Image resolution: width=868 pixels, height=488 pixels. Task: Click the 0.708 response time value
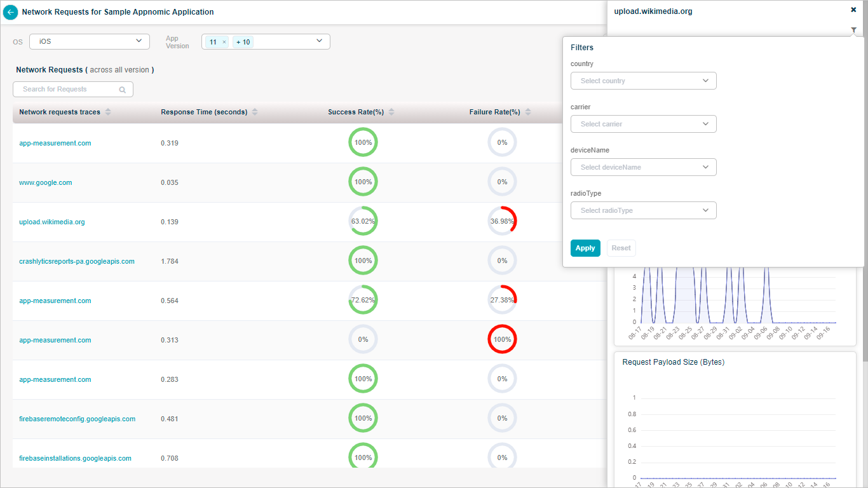coord(170,458)
